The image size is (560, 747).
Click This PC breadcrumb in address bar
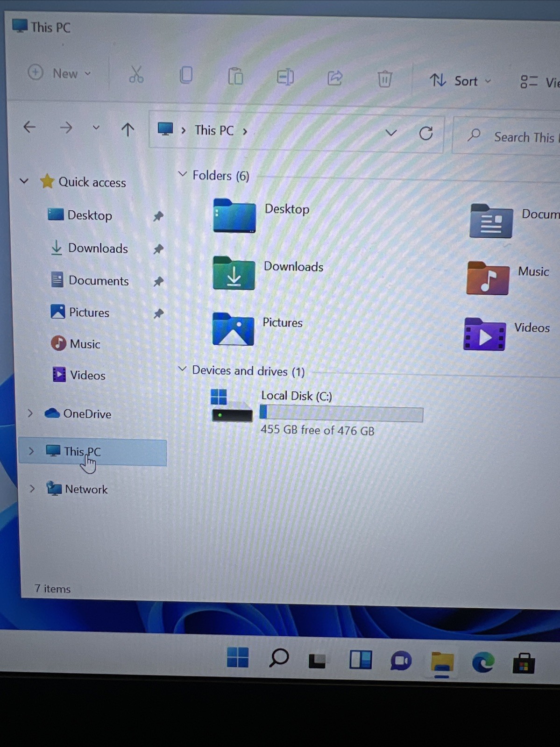(214, 130)
